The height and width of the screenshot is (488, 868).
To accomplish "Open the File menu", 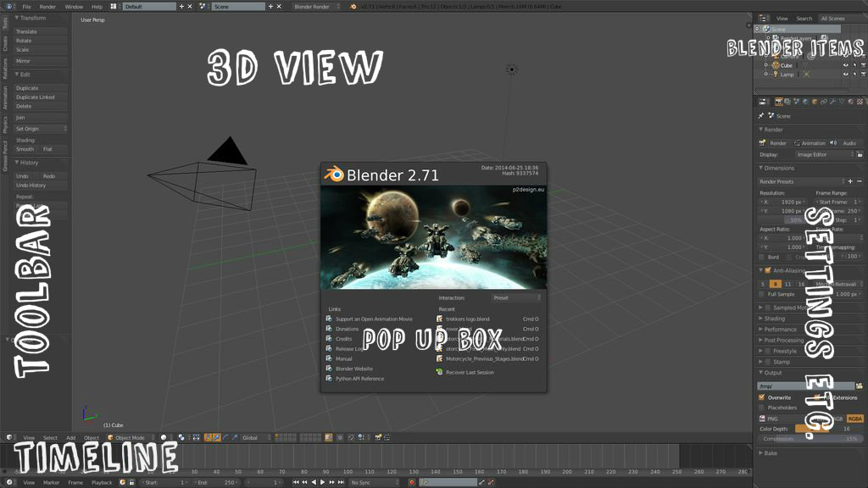I will click(26, 7).
